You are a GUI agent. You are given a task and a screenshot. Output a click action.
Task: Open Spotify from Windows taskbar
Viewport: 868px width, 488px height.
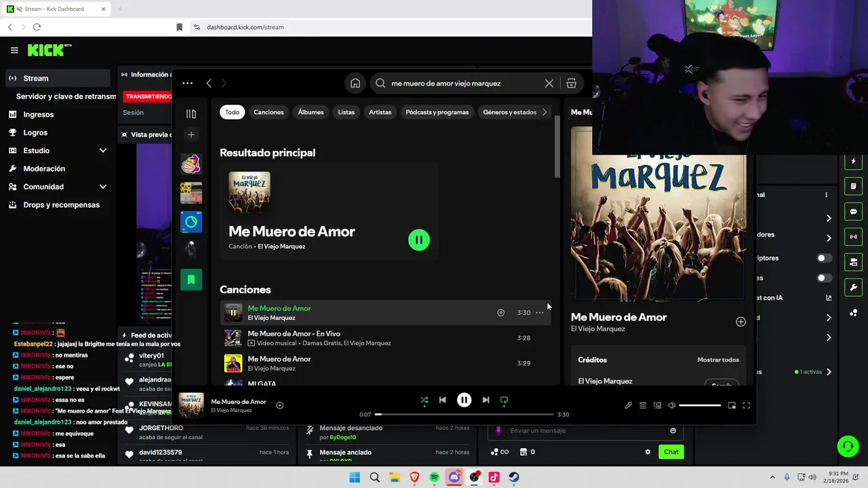pyautogui.click(x=435, y=477)
